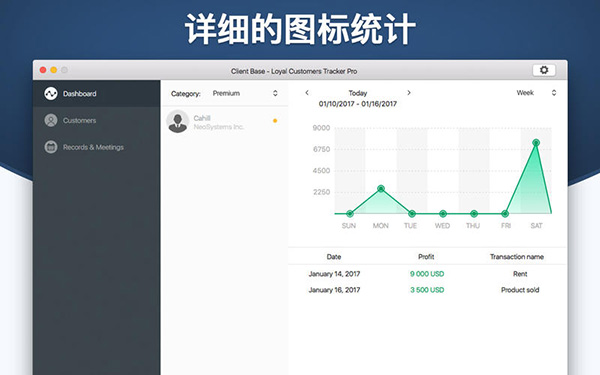Click the FRI data point on chart
Viewport: 600px width, 375px height.
tap(505, 214)
